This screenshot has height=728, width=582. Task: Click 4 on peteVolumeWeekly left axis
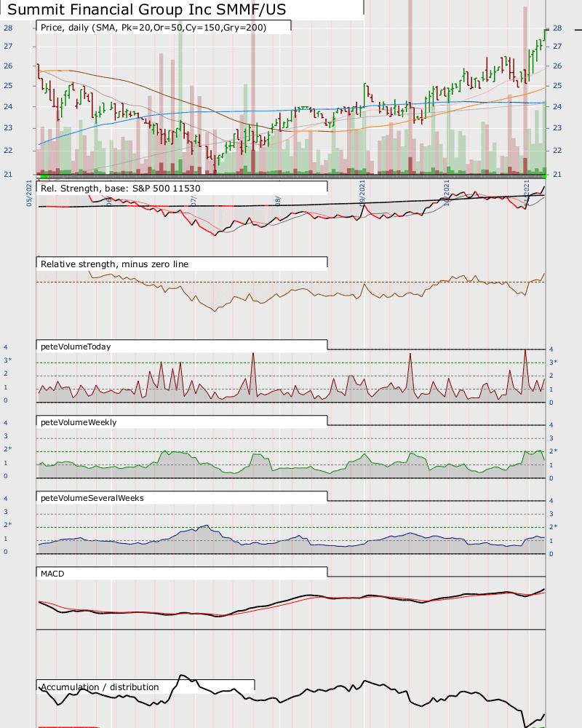(x=6, y=423)
